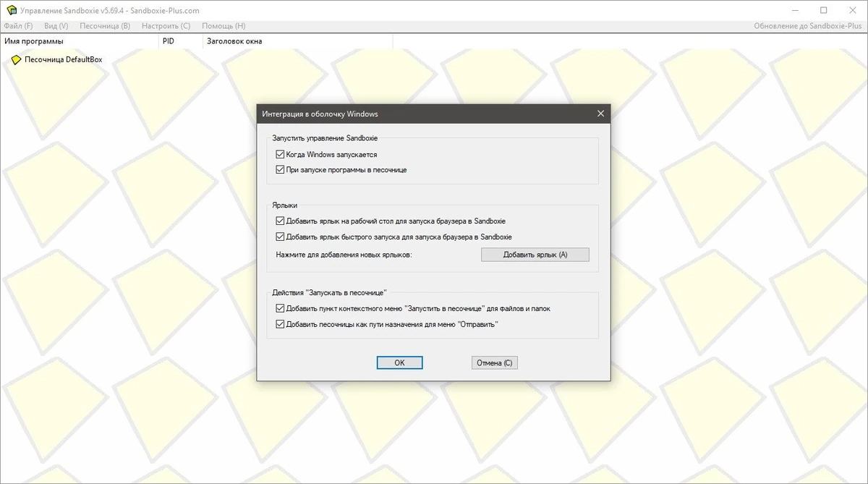Select the yellow DefaultBox sandbox icon
The image size is (868, 484).
[17, 60]
